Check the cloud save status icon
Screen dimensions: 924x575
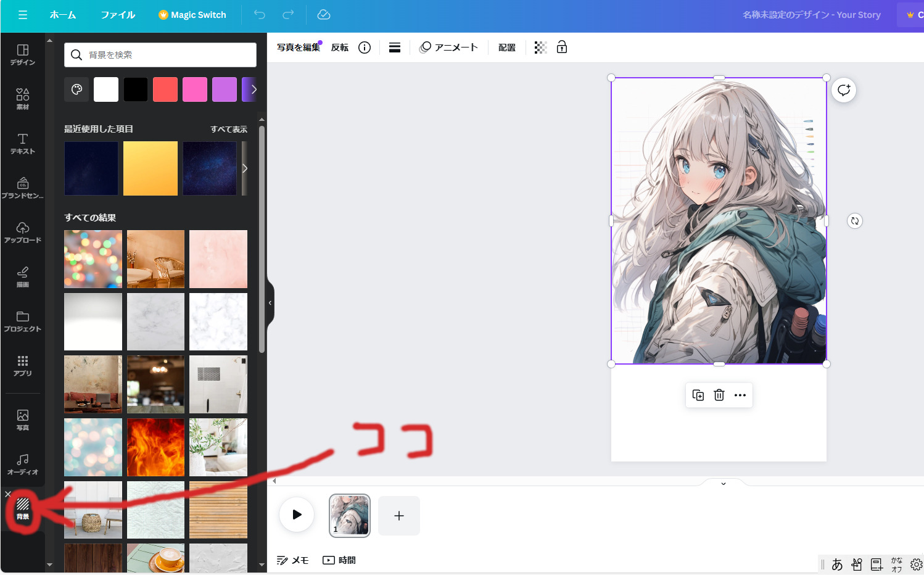coord(324,15)
